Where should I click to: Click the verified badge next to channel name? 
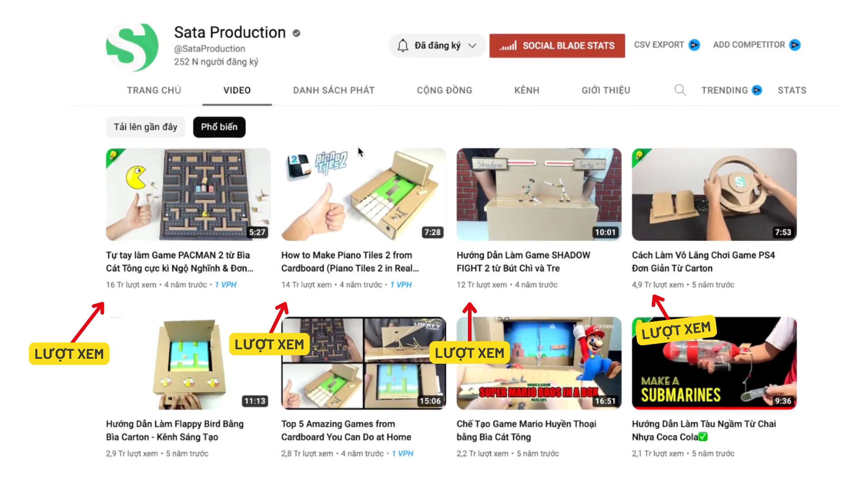tap(297, 33)
